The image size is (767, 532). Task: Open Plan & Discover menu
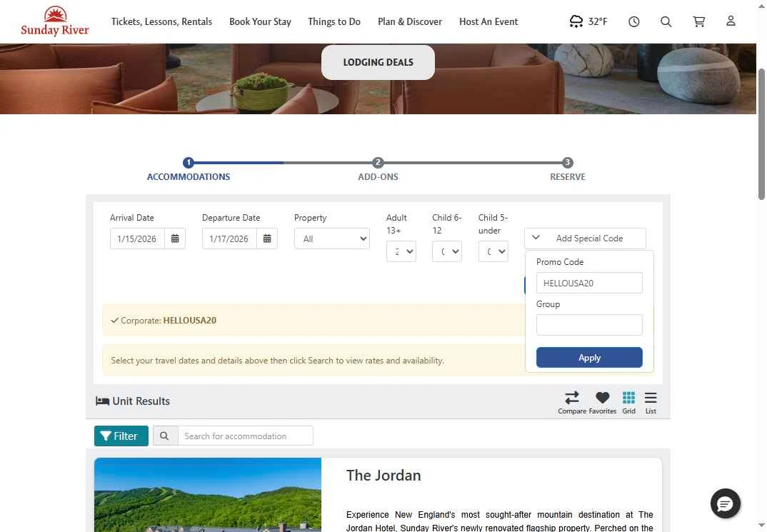pyautogui.click(x=410, y=21)
